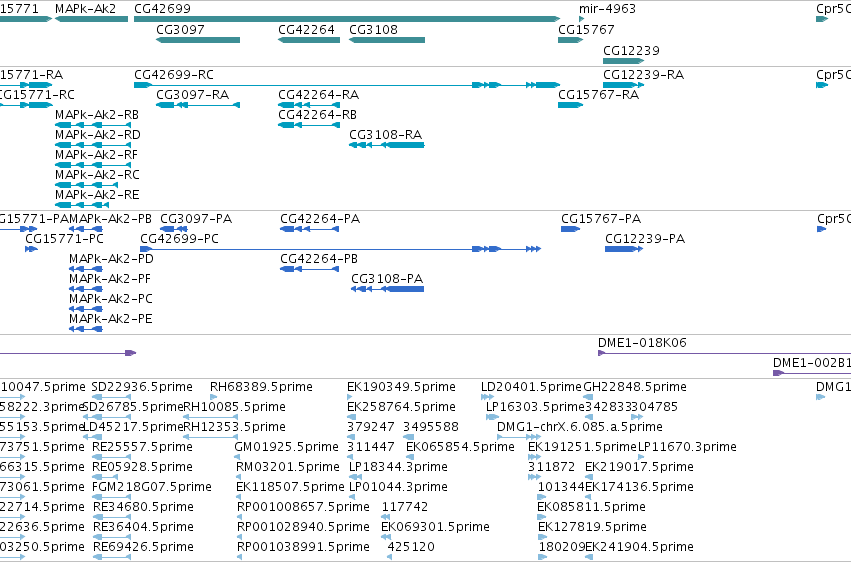Select protein CG15767-PA
Viewport: 851px width, 562px height.
pos(570,229)
